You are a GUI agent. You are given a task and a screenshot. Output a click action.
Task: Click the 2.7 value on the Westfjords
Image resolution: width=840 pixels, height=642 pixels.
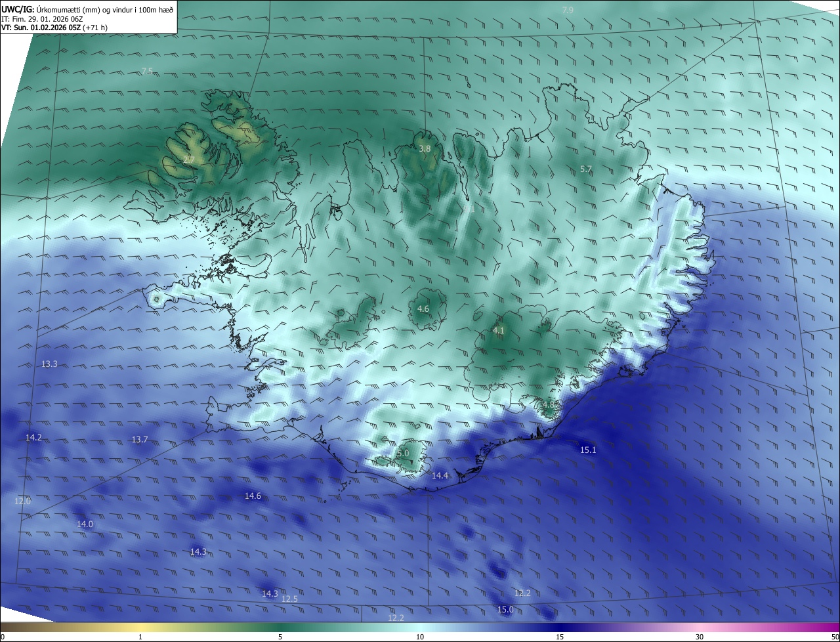pyautogui.click(x=188, y=160)
